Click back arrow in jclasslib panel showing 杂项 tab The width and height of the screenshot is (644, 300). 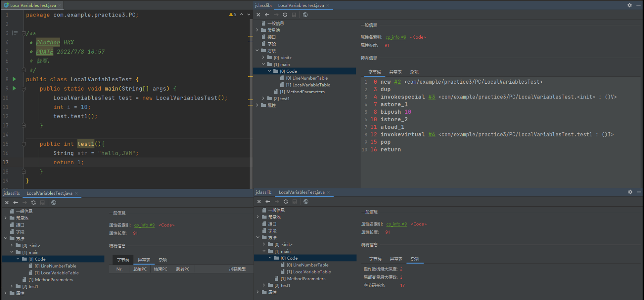pos(268,201)
